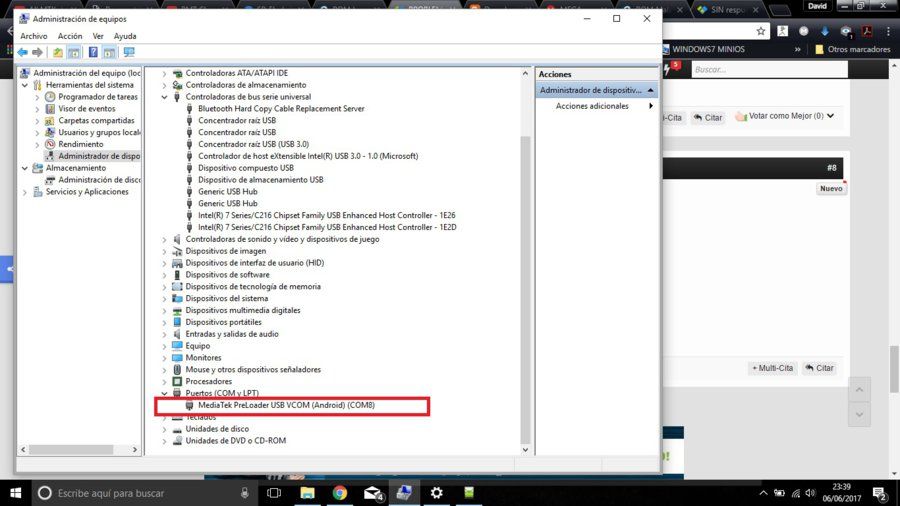Expand Controladoras ATA/ATAPI IDE arrow

[x=164, y=73]
